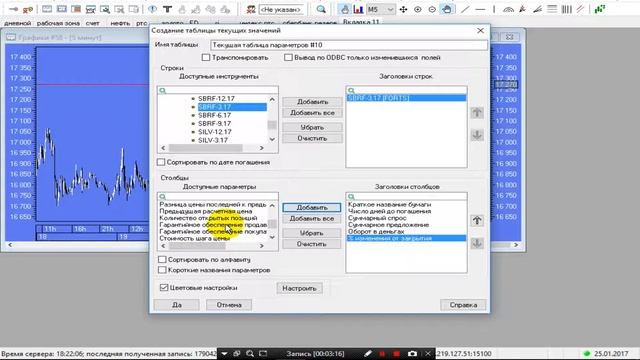Move column header down with arrow button

tap(477, 243)
